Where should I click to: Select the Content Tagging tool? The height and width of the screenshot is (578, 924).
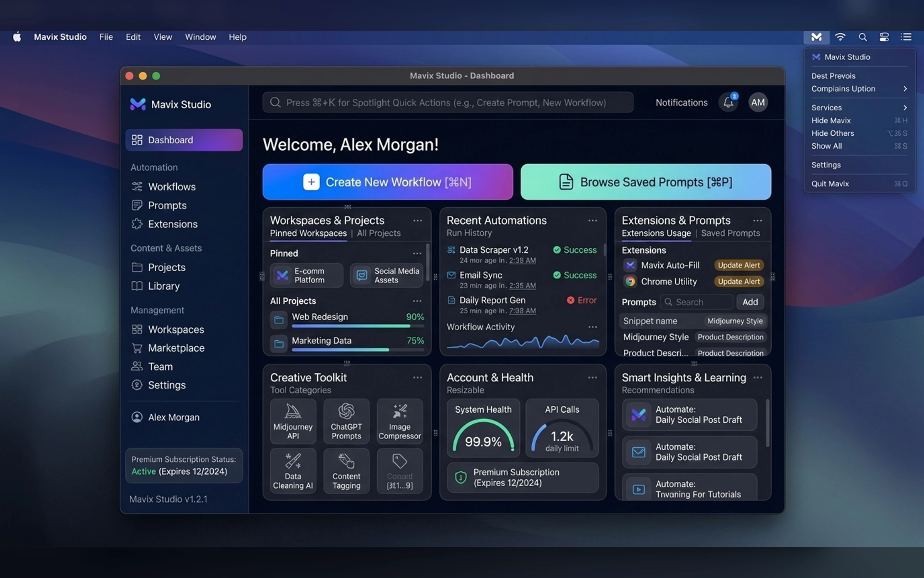346,471
